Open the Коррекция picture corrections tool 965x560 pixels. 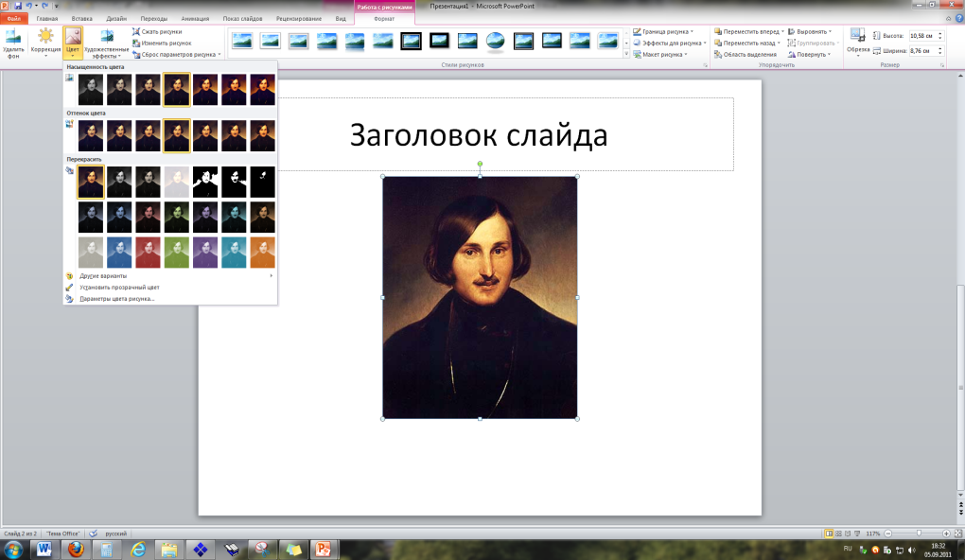pos(45,44)
